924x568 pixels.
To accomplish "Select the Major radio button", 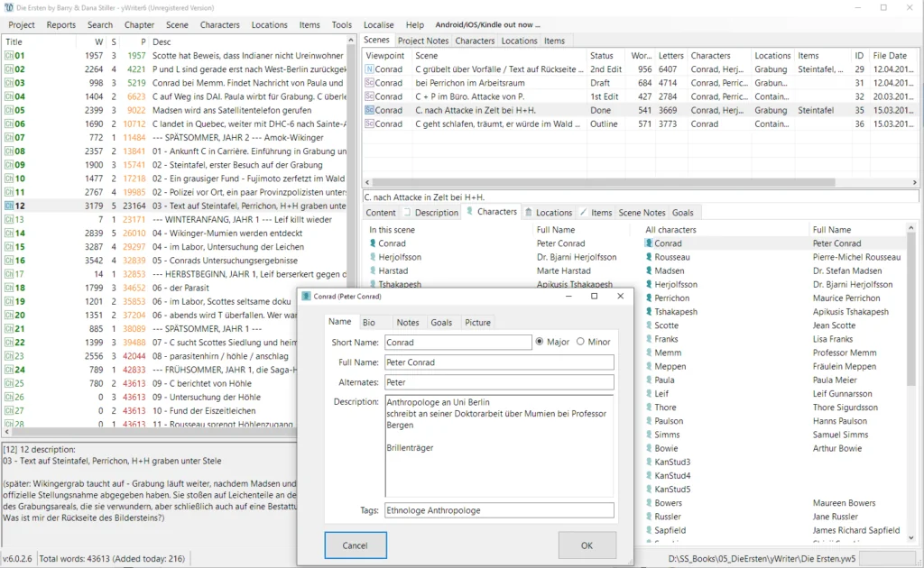I will pos(541,342).
